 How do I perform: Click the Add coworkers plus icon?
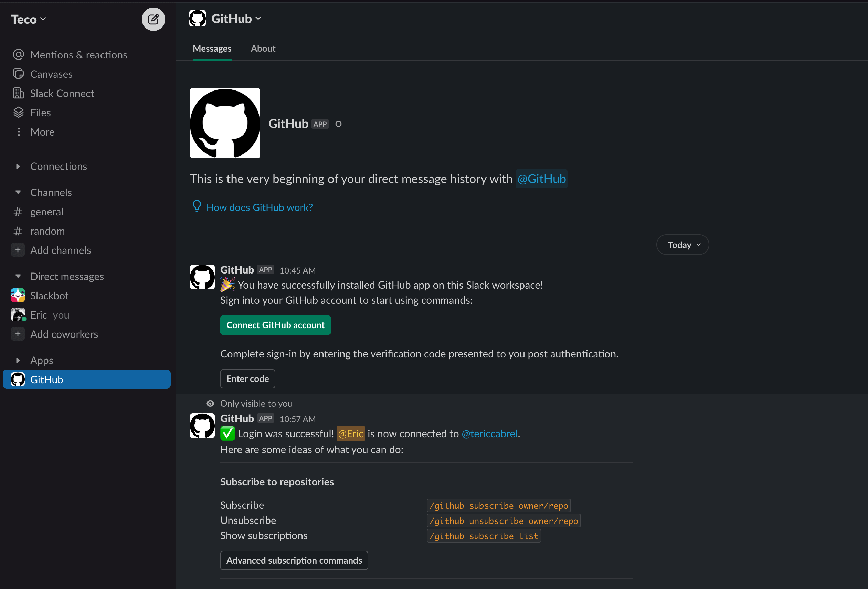click(x=18, y=334)
